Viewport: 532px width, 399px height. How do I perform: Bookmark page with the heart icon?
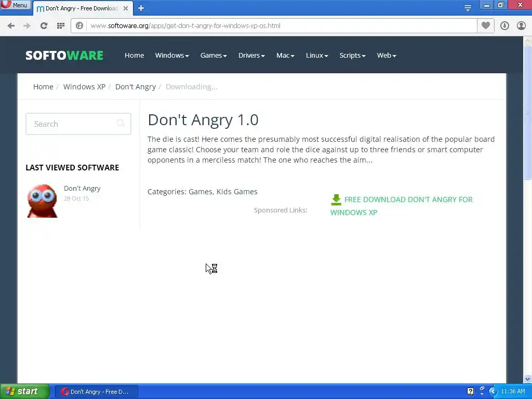click(x=486, y=25)
